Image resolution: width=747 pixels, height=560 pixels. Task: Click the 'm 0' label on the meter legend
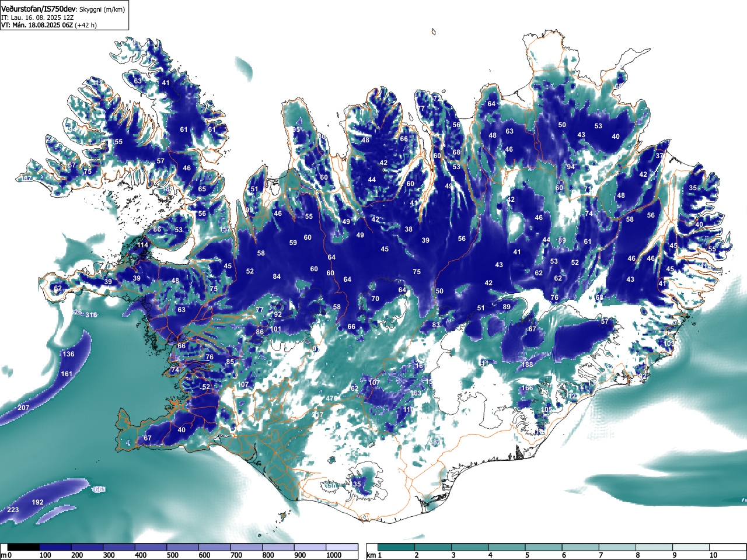tap(6, 555)
